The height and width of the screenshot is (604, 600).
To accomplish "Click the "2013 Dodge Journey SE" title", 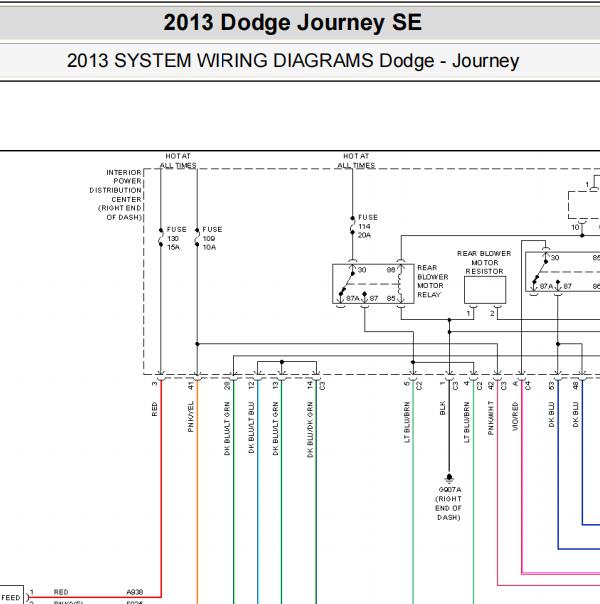I will pos(292,22).
